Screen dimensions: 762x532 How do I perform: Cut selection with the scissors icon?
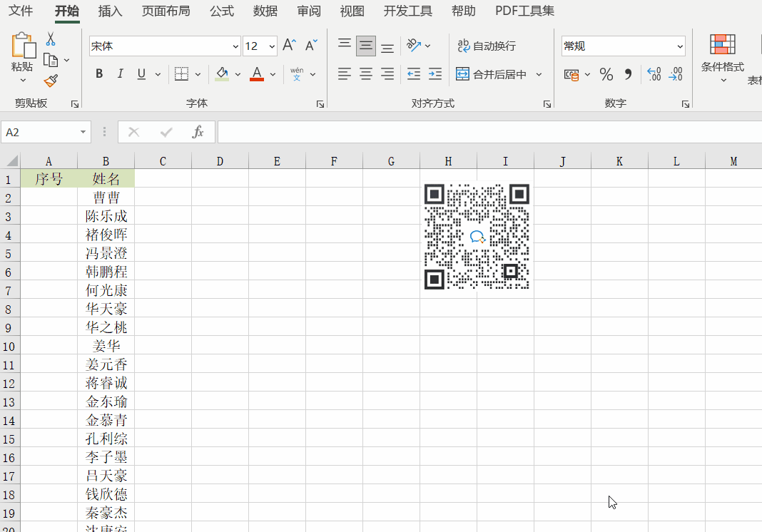(x=51, y=39)
